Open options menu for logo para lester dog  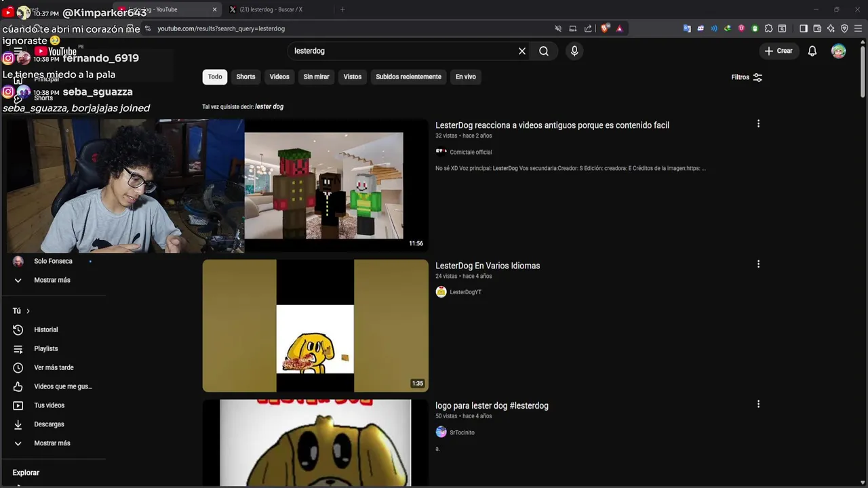coord(758,404)
